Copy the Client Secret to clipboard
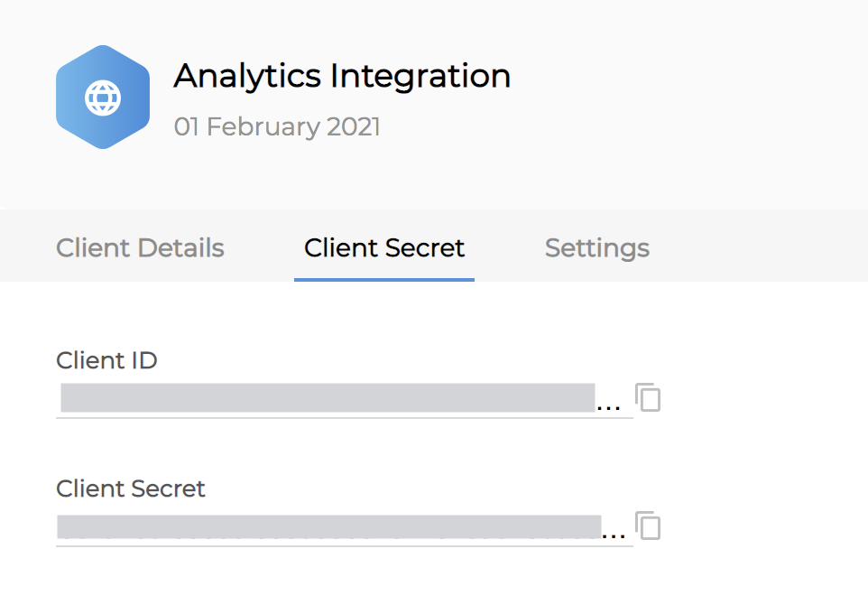This screenshot has width=868, height=614. click(x=648, y=526)
